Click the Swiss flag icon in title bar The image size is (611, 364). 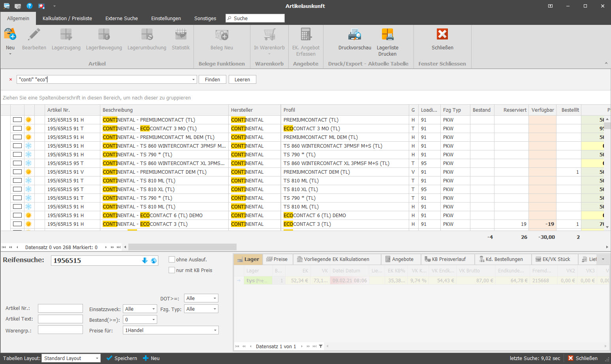(x=41, y=6)
